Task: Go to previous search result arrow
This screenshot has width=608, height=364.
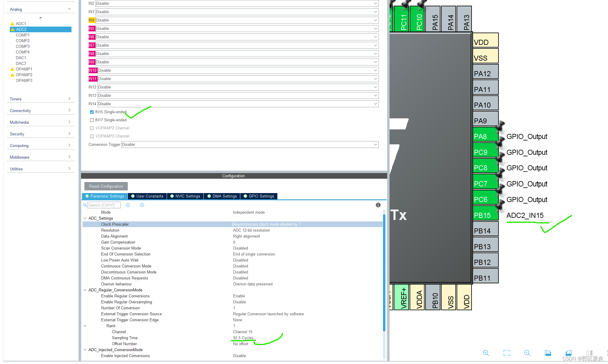Action: pyautogui.click(x=128, y=205)
